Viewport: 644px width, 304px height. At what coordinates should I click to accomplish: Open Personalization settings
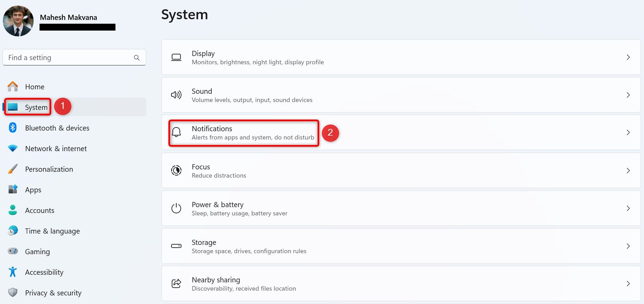(x=75, y=169)
